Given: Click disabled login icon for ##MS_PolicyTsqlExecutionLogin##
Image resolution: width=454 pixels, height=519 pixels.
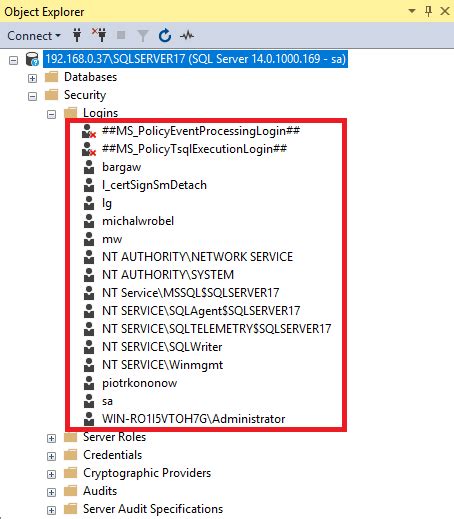Looking at the screenshot, I should click(x=89, y=149).
